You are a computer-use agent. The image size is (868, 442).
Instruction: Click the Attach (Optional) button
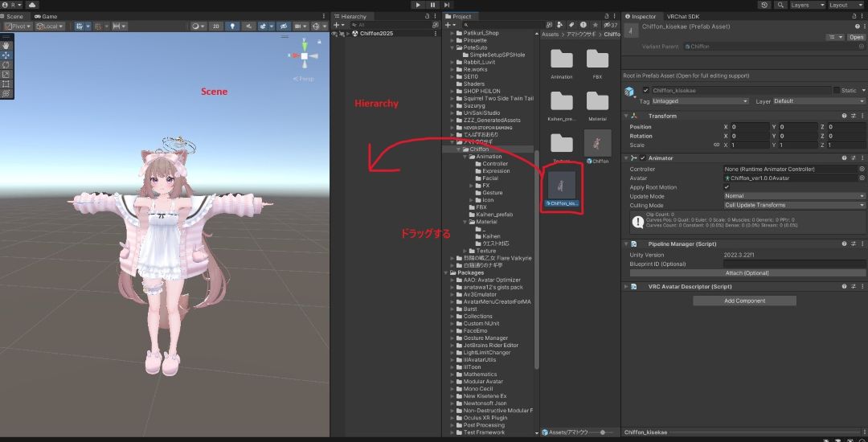click(747, 272)
